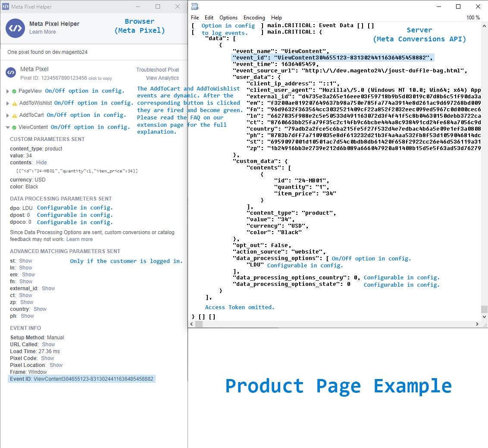Open the Troubleshoot Pixel link
The height and width of the screenshot is (448, 488).
point(157,69)
